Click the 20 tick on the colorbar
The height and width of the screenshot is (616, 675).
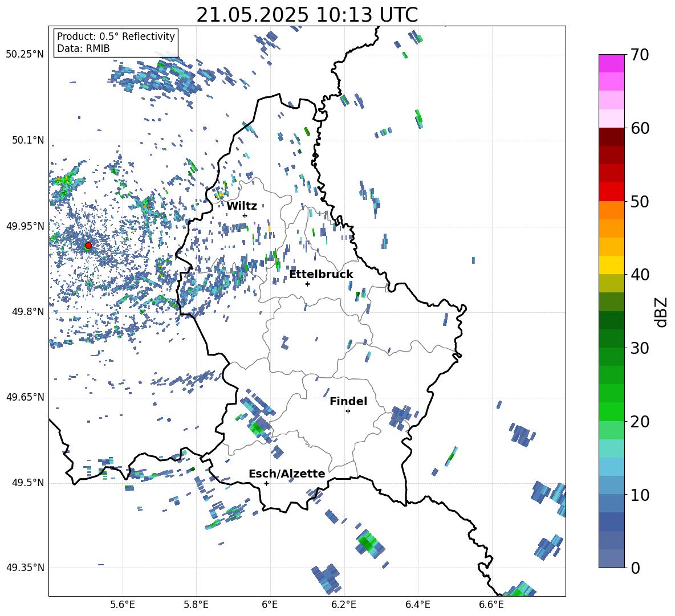click(640, 422)
